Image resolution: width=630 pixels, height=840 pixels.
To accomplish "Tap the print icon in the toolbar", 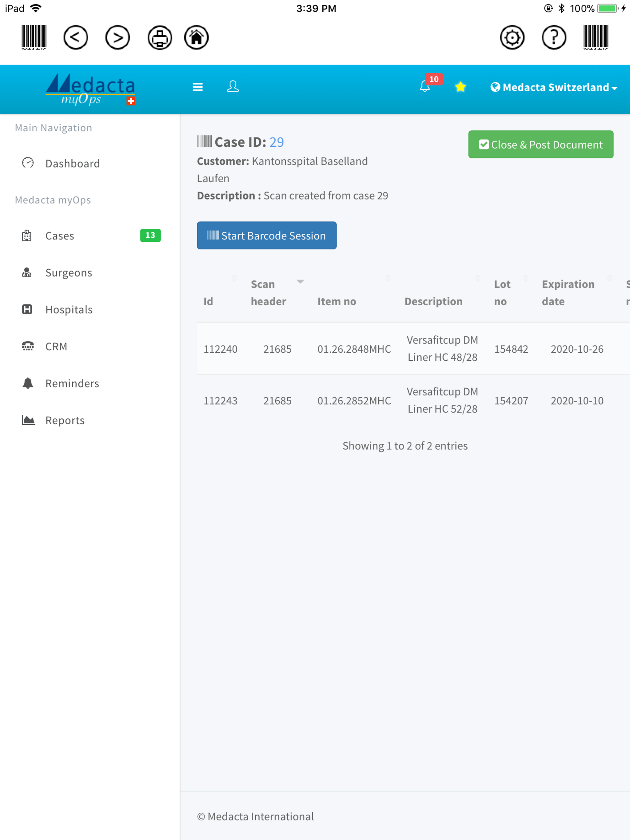I will (x=160, y=37).
